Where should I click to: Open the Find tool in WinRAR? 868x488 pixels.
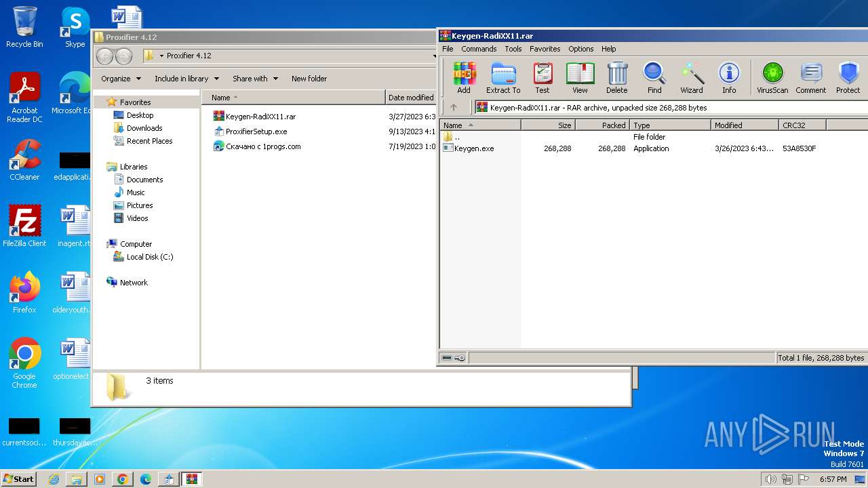point(654,77)
